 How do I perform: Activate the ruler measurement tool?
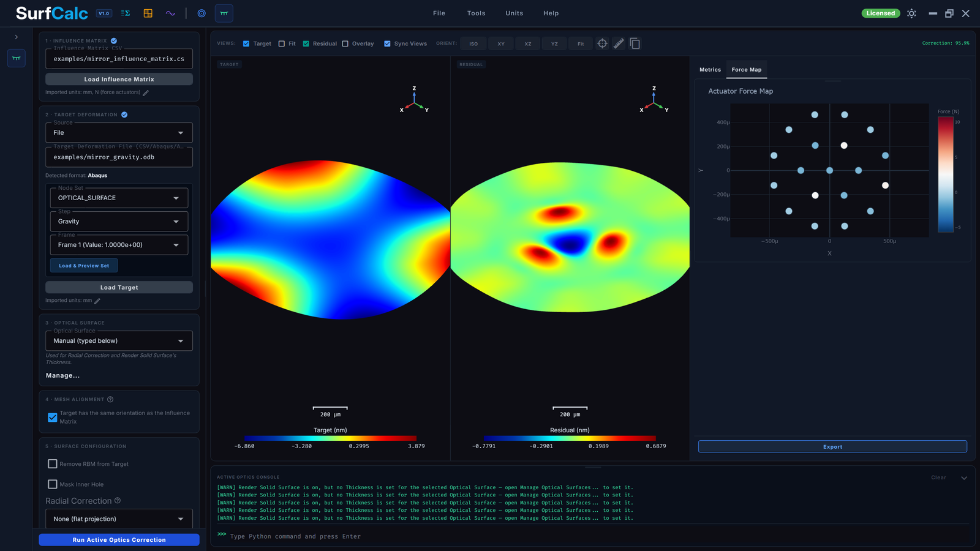click(619, 43)
